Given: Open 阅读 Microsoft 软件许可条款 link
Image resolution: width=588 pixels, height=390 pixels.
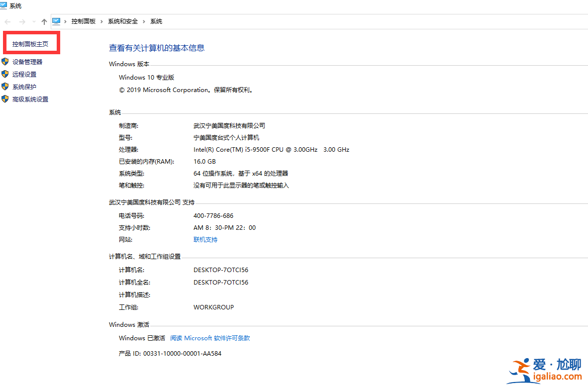Looking at the screenshot, I should (209, 338).
